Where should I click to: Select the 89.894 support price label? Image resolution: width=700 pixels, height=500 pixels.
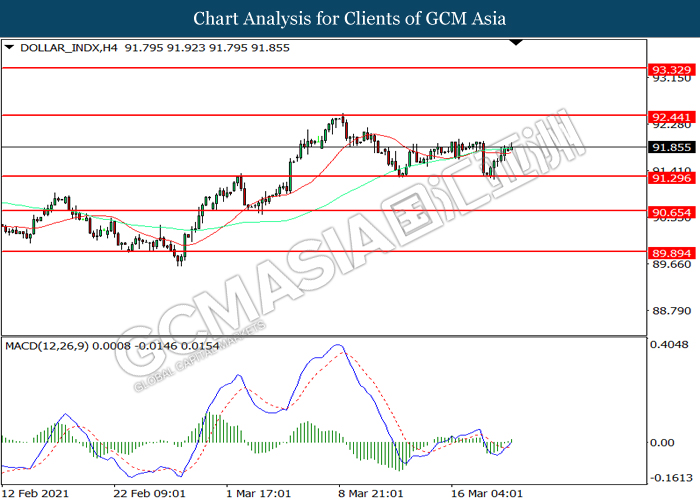671,252
